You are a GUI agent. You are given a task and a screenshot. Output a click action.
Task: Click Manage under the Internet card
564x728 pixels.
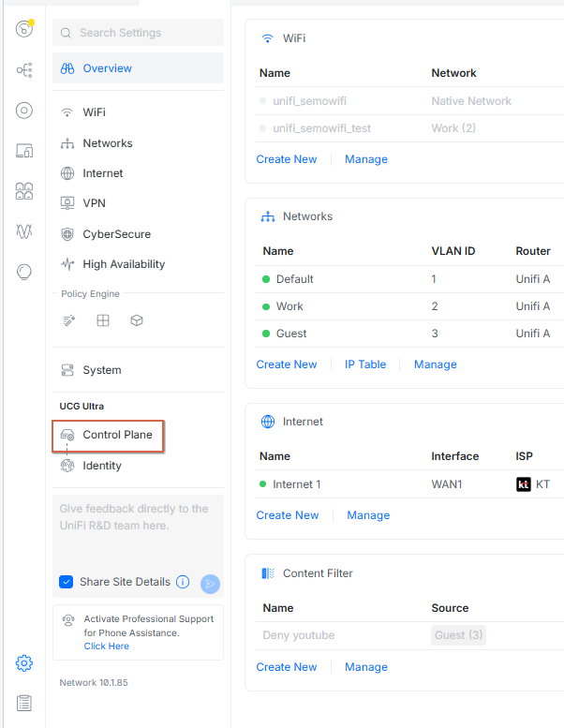(x=368, y=515)
